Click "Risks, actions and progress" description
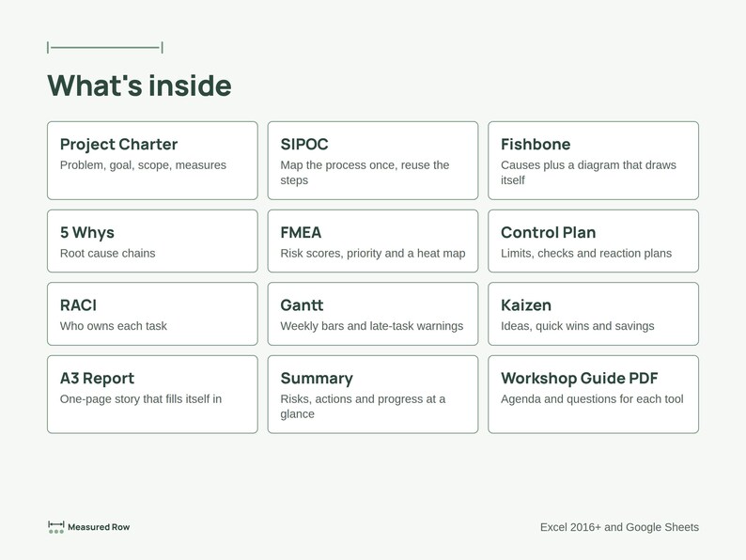 pos(363,406)
